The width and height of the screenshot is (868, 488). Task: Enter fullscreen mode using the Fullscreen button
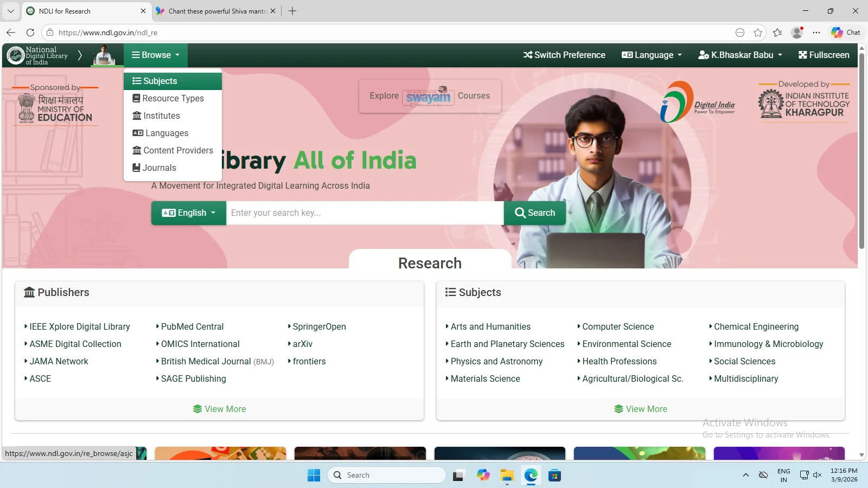click(824, 55)
